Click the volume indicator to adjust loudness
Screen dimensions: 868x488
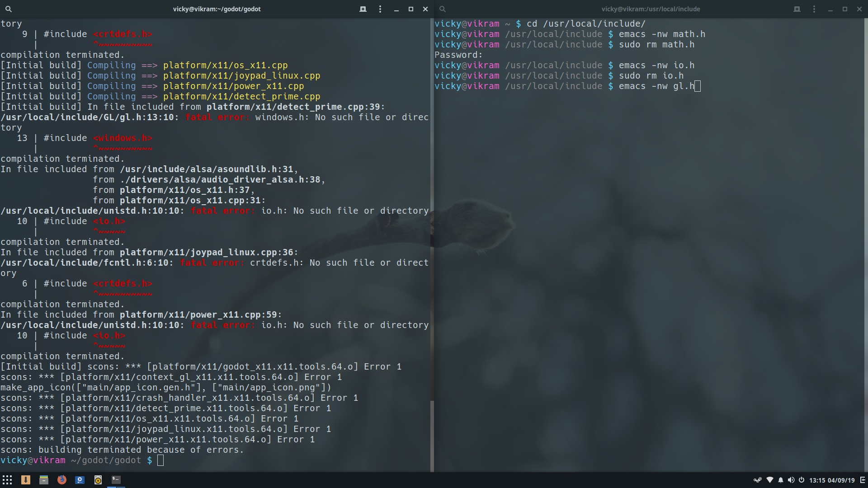[791, 480]
